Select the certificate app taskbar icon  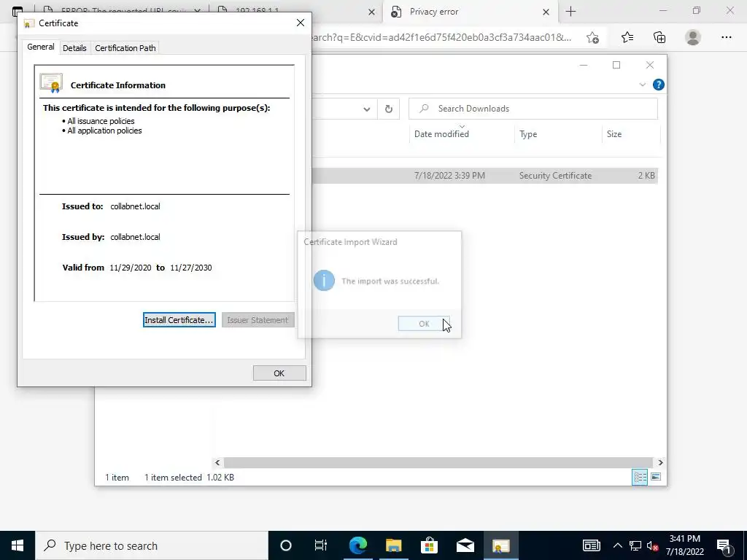point(500,545)
